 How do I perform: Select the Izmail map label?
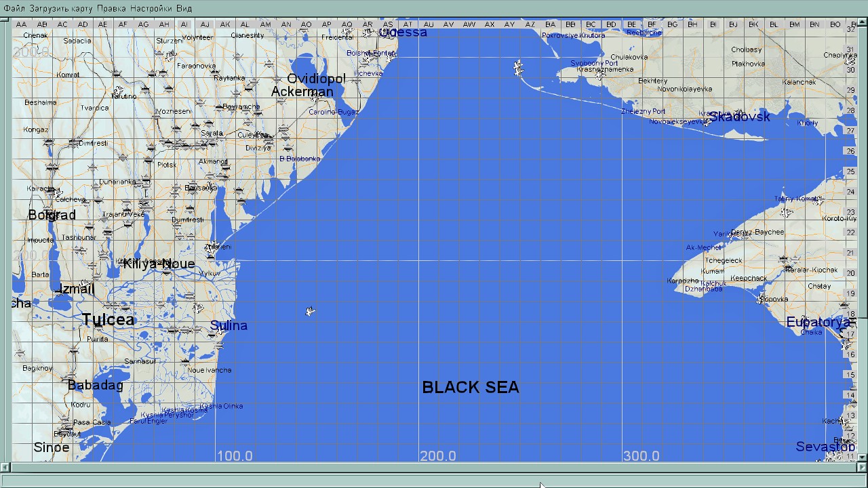[76, 289]
